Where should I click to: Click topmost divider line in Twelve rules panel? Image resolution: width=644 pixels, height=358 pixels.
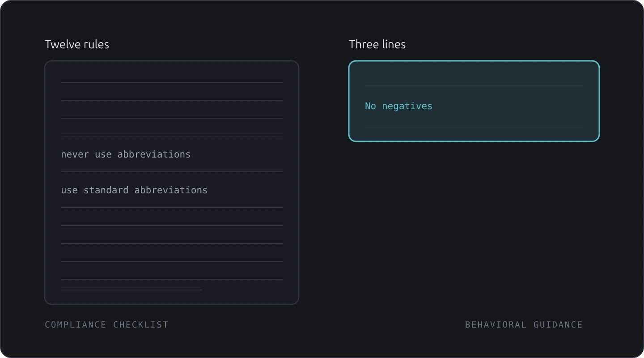172,82
